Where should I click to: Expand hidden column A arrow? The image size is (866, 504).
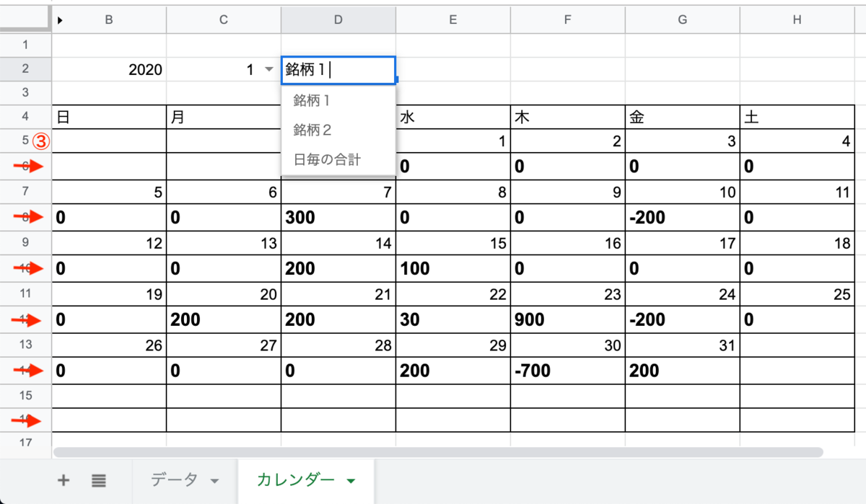tap(60, 20)
